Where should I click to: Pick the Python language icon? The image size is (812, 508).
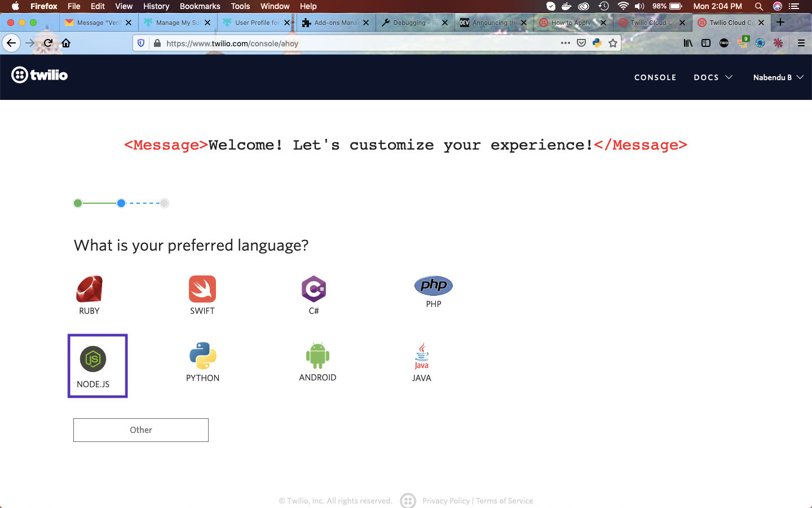(203, 356)
